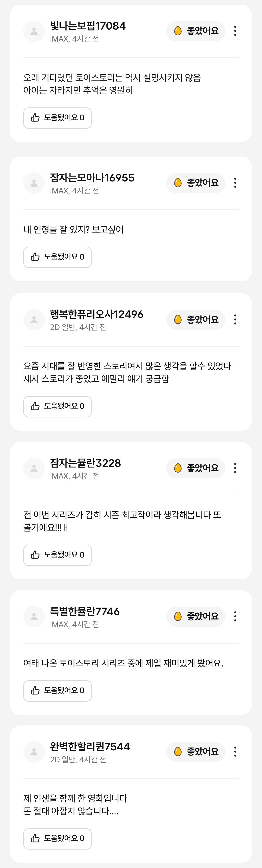
Task: Click the golden egg 좋았어요 badge for 행복한퓨리오사12496
Action: coord(196,319)
